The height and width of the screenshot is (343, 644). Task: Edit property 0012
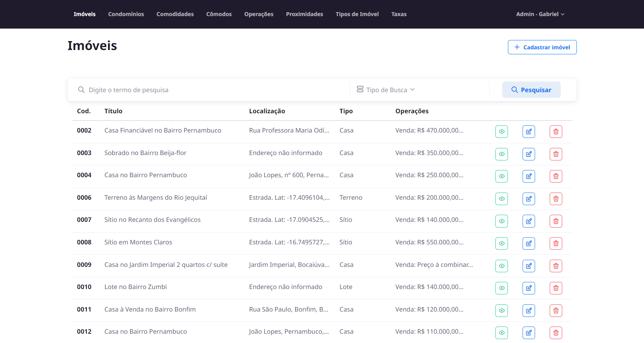tap(529, 333)
